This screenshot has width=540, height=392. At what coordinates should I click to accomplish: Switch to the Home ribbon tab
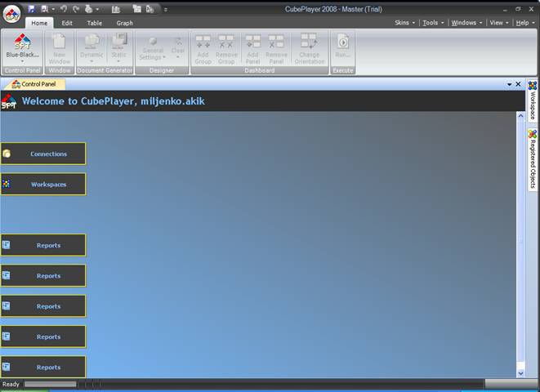[39, 23]
